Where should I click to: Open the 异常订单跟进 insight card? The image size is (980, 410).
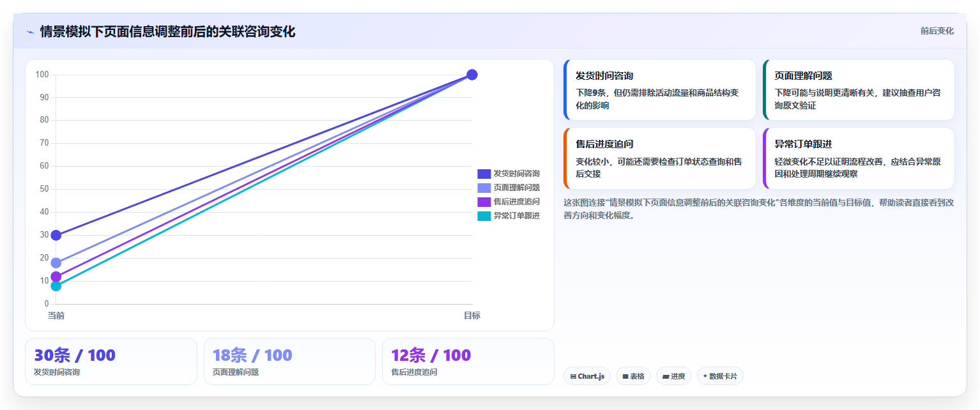click(859, 158)
